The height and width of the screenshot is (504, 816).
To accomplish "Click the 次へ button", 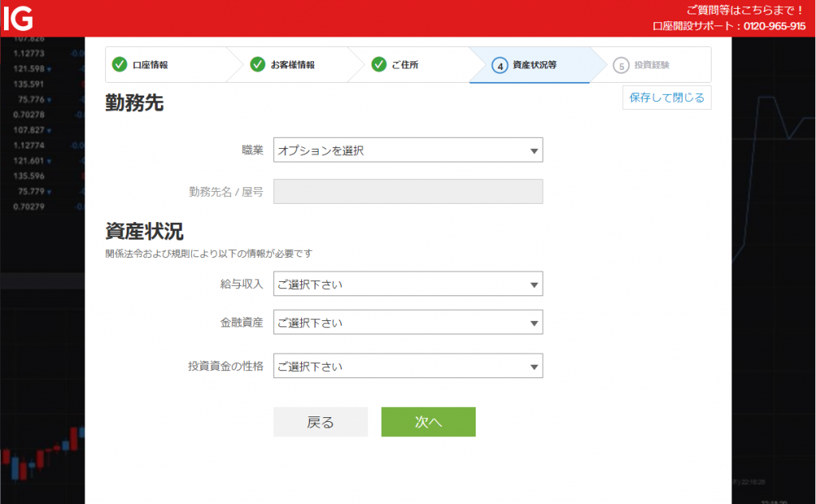I will pos(428,422).
